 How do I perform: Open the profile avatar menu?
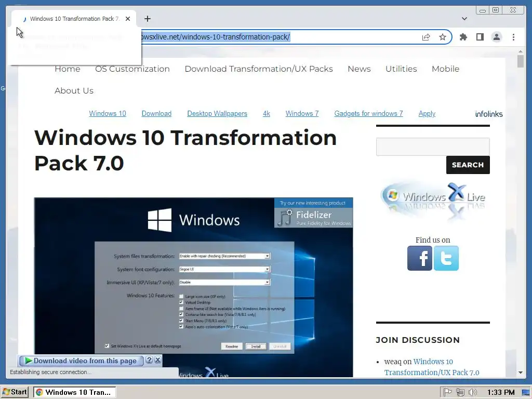(496, 37)
